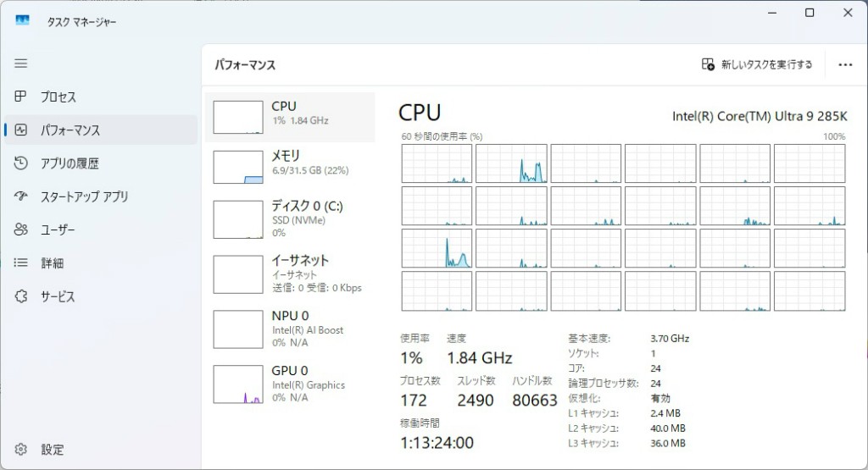Toggle the hamburger navigation menu

[21, 64]
